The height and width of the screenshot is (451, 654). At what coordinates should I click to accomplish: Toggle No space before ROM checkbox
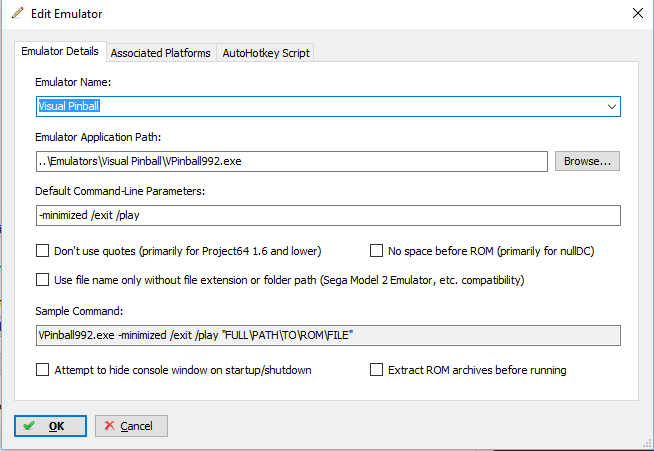click(376, 251)
